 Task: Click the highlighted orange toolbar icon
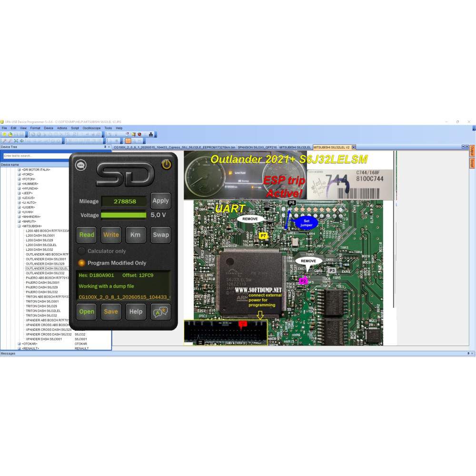coord(128,141)
